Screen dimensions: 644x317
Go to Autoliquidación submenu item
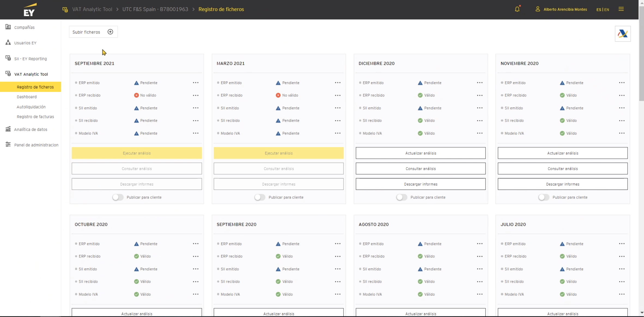tap(31, 107)
